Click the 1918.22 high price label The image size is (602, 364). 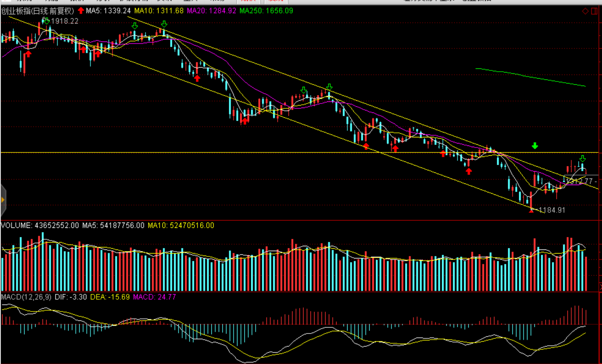pyautogui.click(x=64, y=21)
